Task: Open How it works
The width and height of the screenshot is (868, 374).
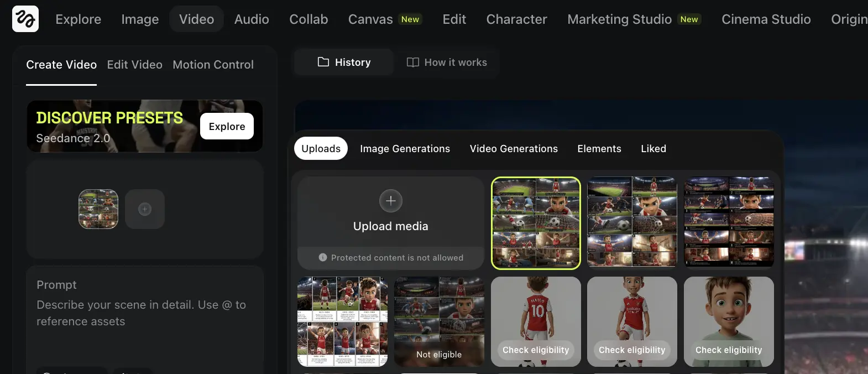Action: [x=447, y=62]
